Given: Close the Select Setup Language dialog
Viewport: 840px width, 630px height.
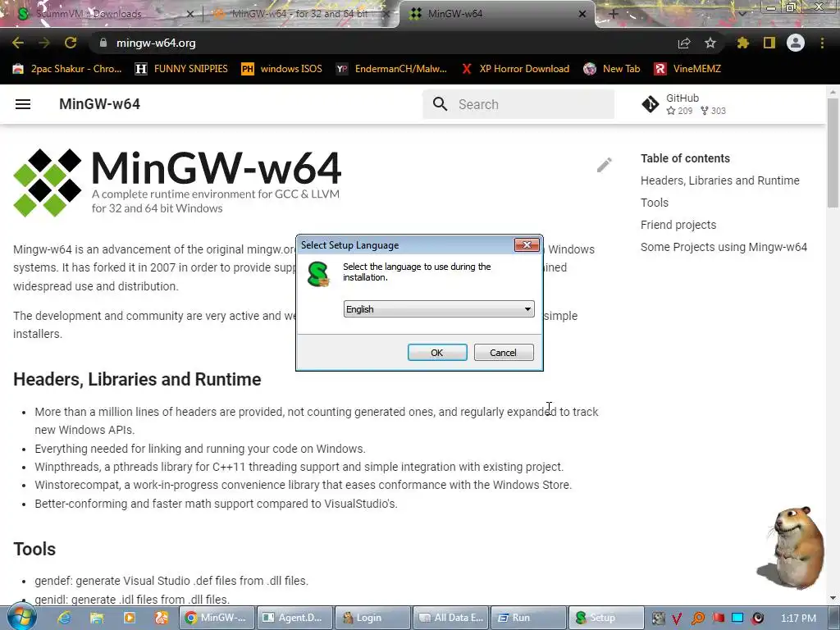Looking at the screenshot, I should click(527, 244).
